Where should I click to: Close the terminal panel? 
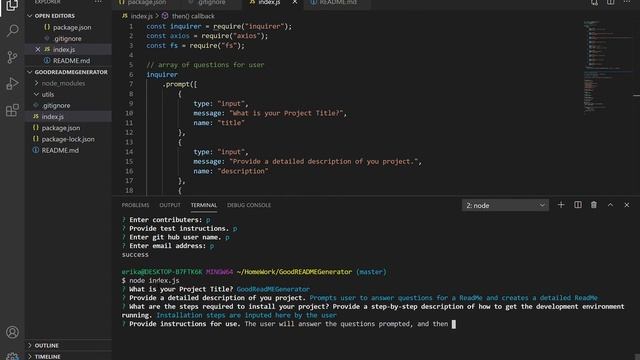point(627,205)
